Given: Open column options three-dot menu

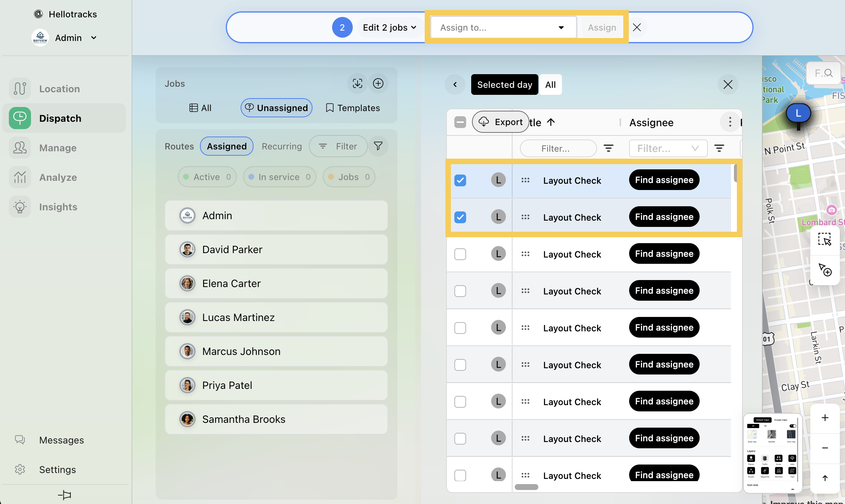Looking at the screenshot, I should tap(730, 122).
